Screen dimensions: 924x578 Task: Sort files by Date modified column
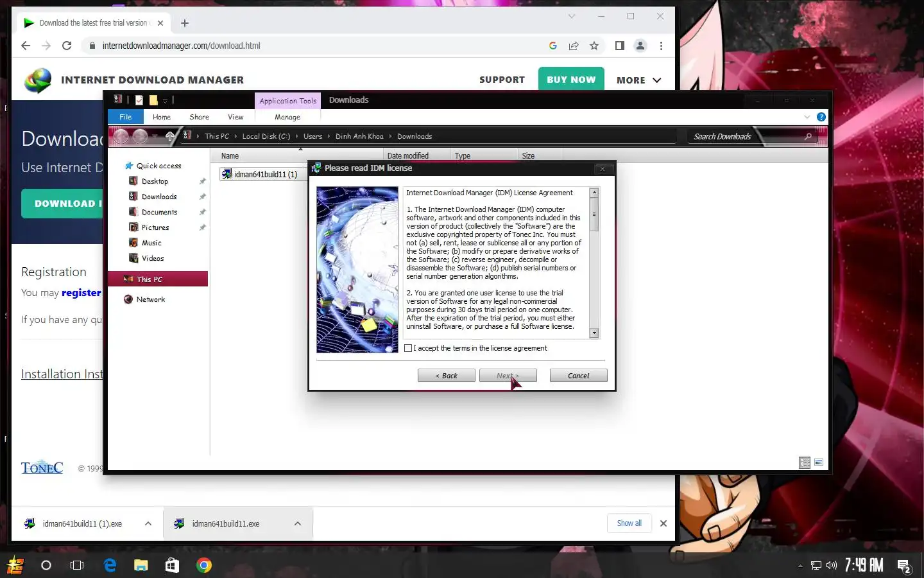coord(416,155)
